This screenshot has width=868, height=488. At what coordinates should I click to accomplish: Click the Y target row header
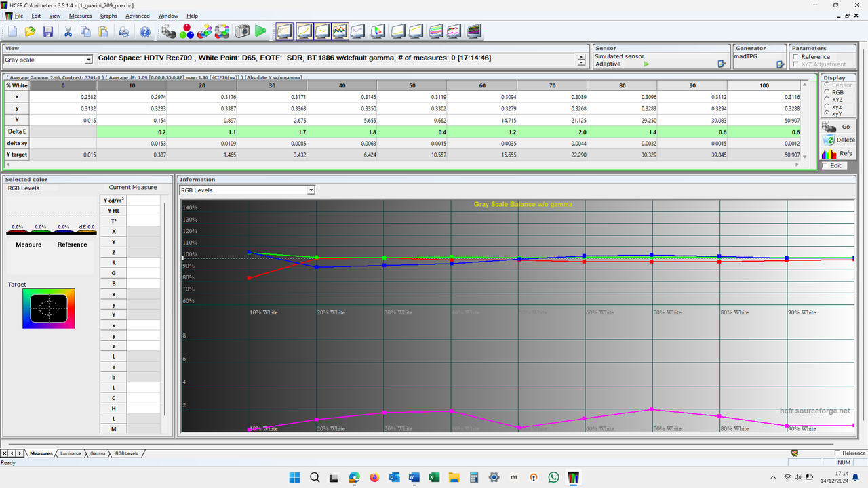pyautogui.click(x=16, y=155)
